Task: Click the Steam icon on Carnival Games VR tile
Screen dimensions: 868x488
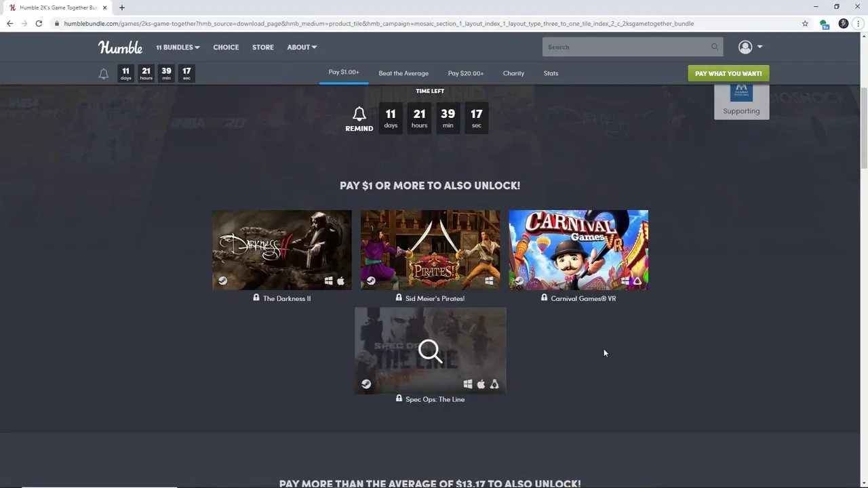Action: (519, 281)
